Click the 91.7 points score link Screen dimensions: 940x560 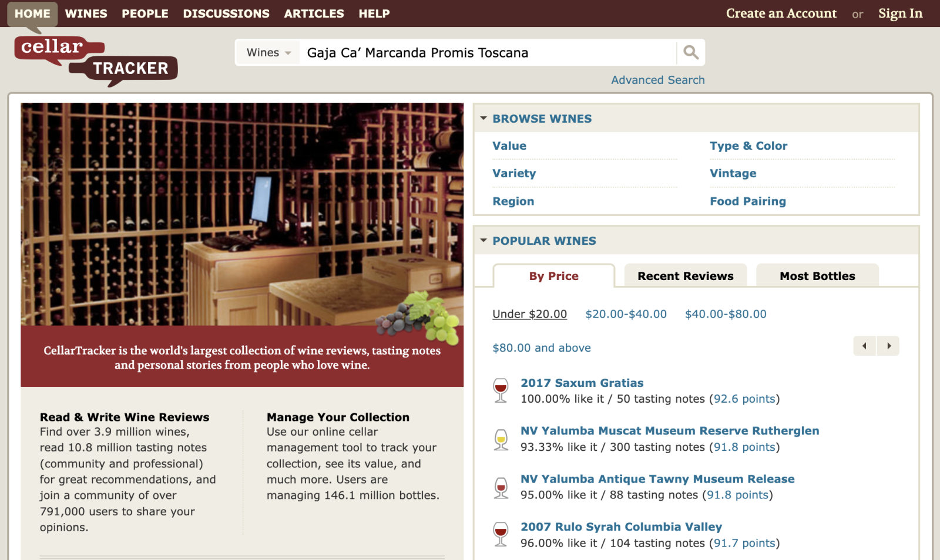744,543
